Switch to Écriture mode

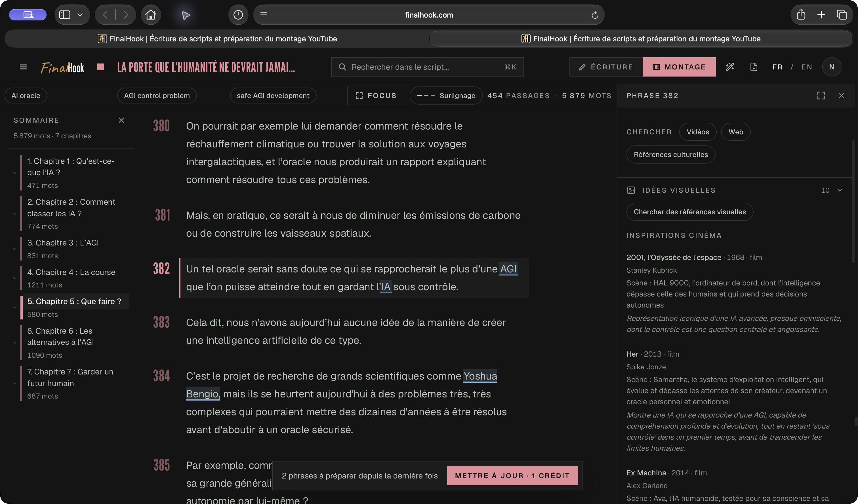[x=606, y=67]
